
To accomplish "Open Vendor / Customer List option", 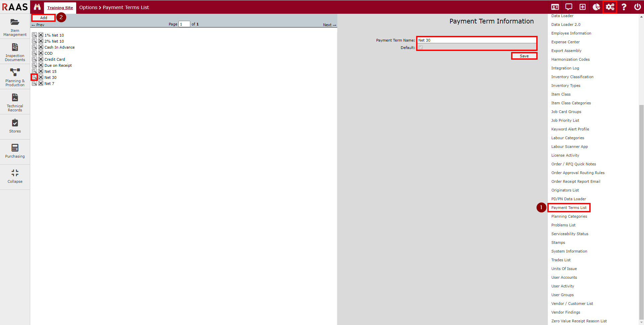I will point(572,304).
